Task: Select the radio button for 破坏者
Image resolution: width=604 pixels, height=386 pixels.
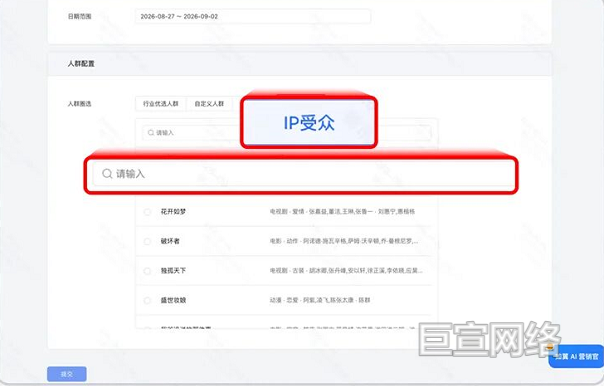Action: click(x=147, y=242)
